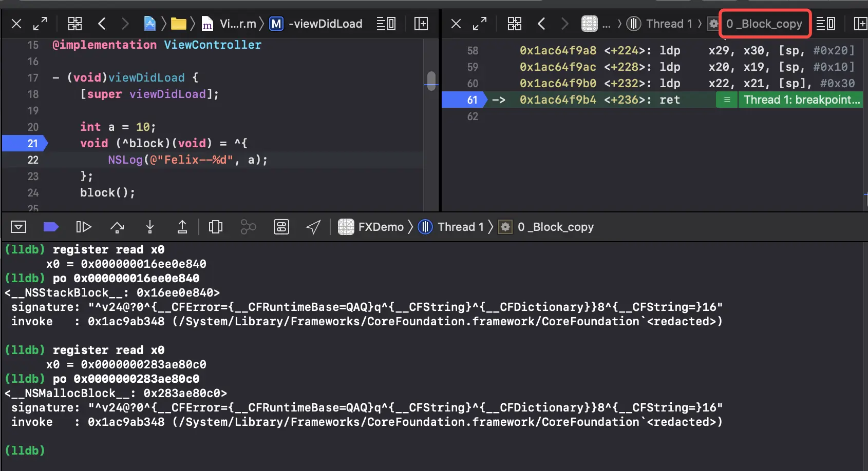Click the lldb console input prompt
The height and width of the screenshot is (471, 868).
(x=25, y=450)
